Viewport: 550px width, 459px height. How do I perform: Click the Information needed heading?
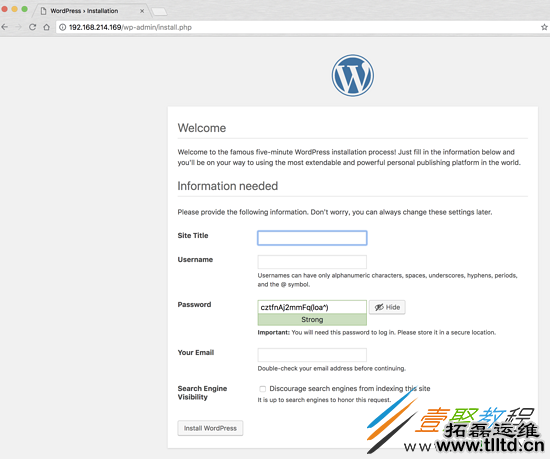[228, 186]
